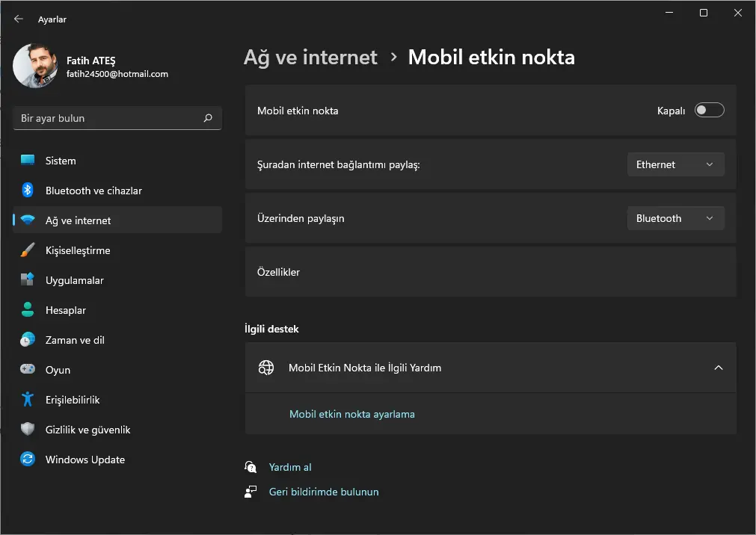756x535 pixels.
Task: Expand the Özellikler section
Action: (x=491, y=272)
